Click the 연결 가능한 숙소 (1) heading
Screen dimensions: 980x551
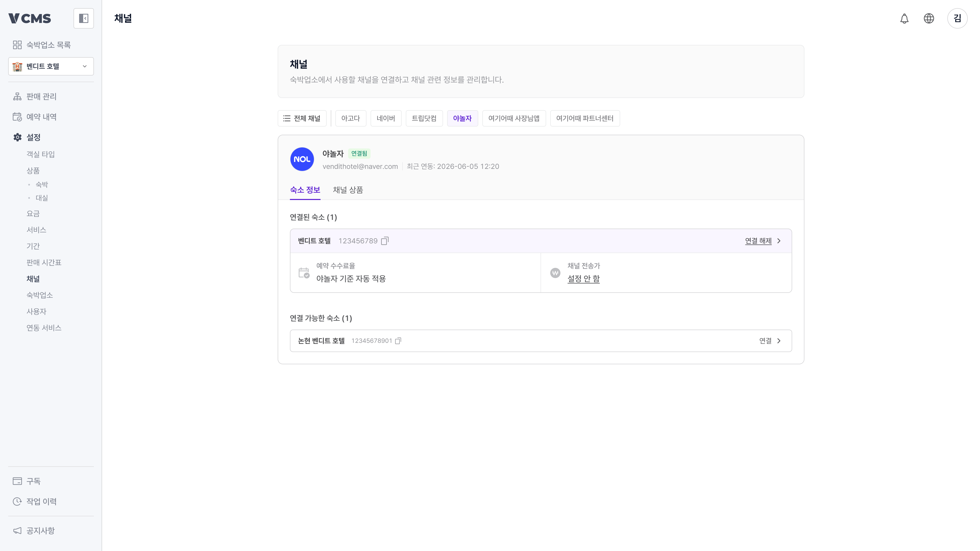pos(321,318)
